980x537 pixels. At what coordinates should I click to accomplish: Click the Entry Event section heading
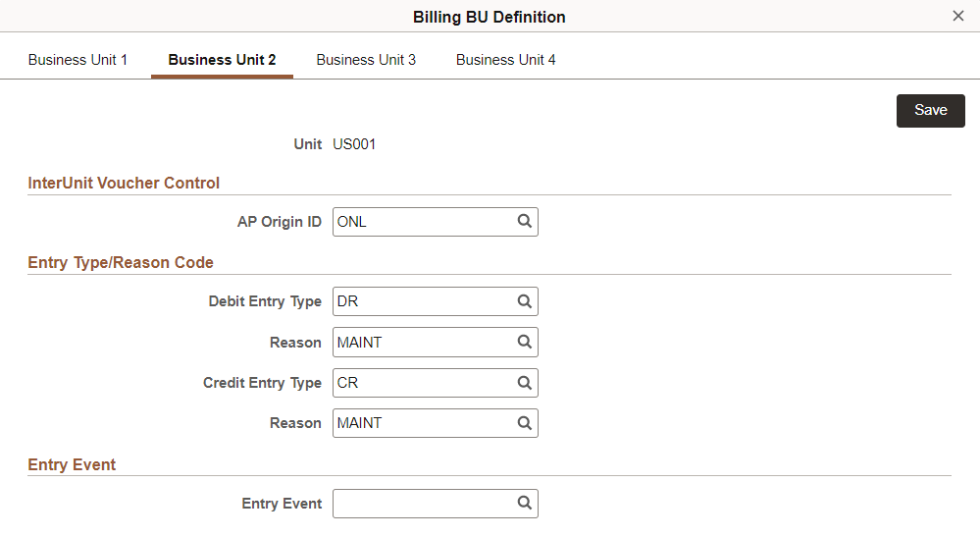pos(72,464)
